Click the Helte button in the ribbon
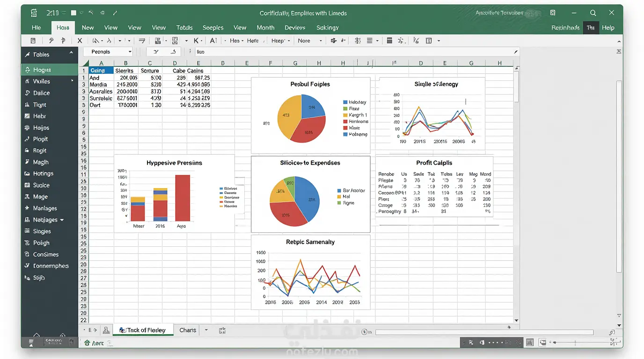The width and height of the screenshot is (644, 359). coord(253,41)
